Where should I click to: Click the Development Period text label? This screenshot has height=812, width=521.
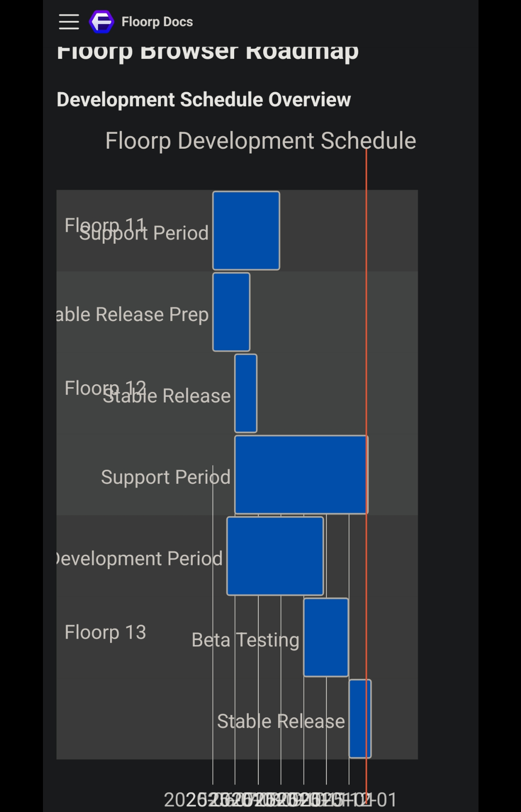point(140,559)
